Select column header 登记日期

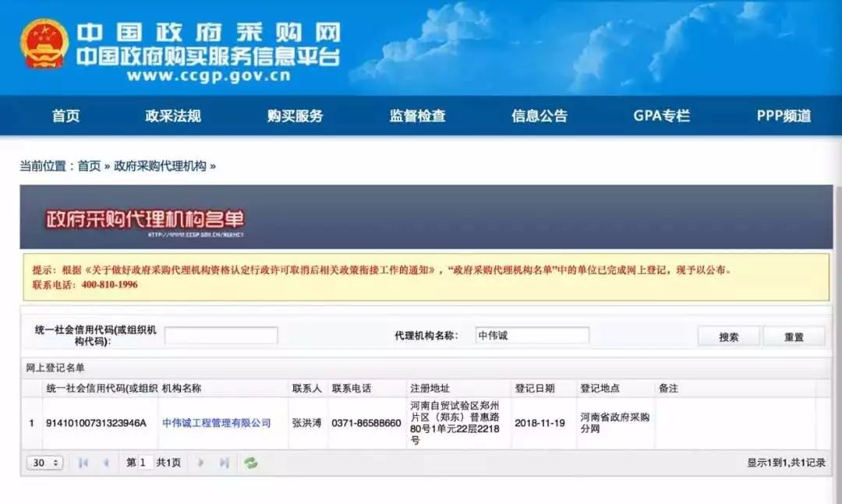tap(534, 388)
